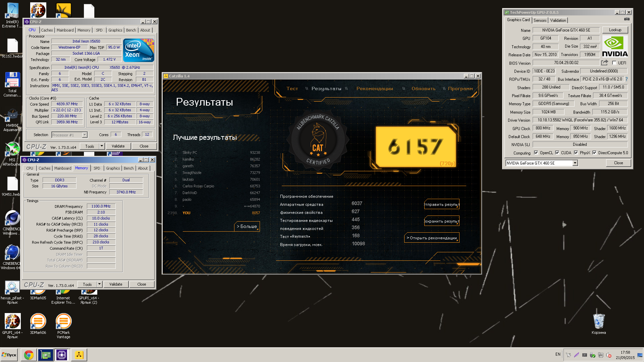644x362 pixels.
Task: Click the Catzilla yellow taskbar icon
Action: pyautogui.click(x=79, y=355)
